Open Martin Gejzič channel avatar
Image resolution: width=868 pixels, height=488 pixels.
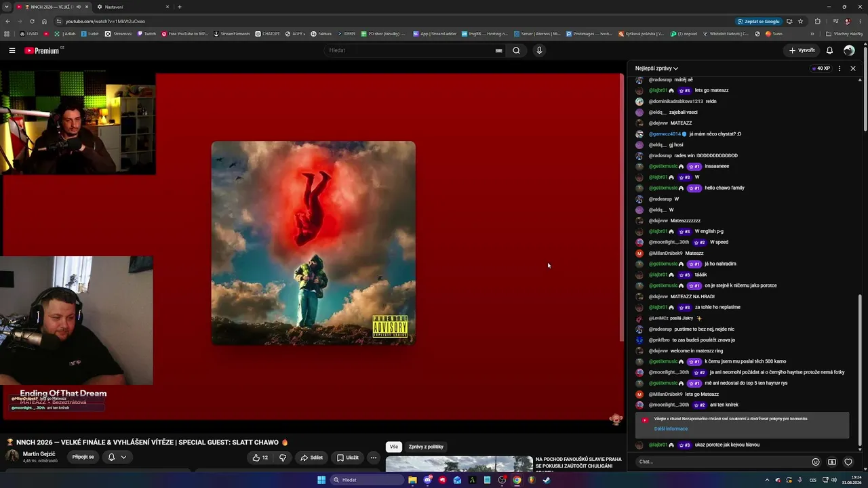pyautogui.click(x=12, y=456)
